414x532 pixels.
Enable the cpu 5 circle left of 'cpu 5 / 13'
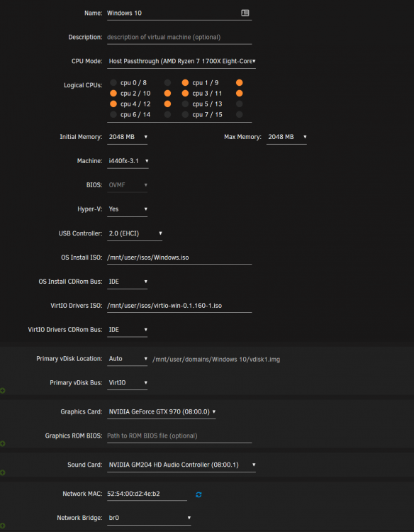185,104
